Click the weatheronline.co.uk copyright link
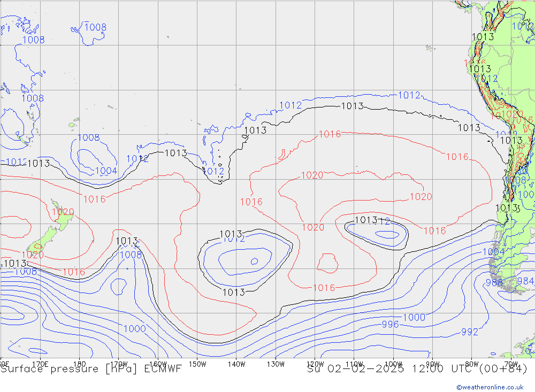Screen dimensions: 535x392 pyautogui.click(x=494, y=387)
